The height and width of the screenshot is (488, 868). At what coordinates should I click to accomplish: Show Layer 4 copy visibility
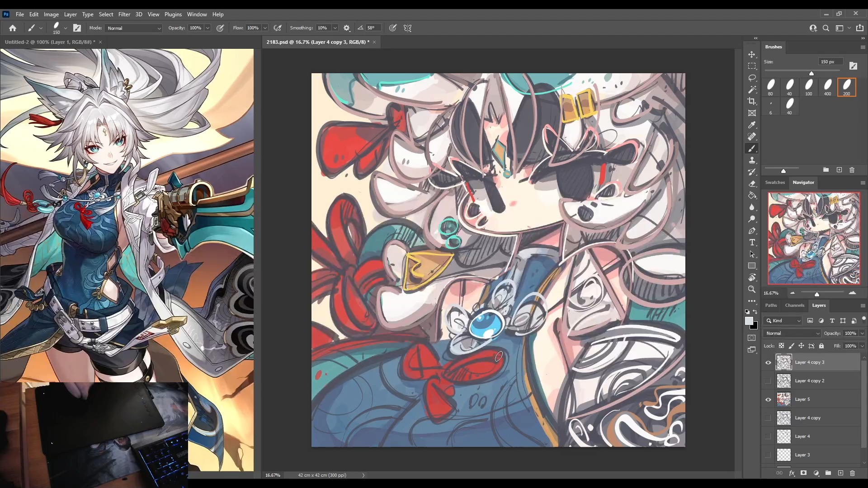tap(768, 418)
